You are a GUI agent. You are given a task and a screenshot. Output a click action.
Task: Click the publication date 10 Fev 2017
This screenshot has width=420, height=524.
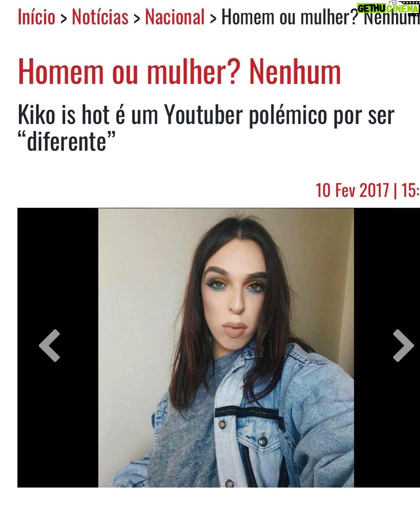352,190
